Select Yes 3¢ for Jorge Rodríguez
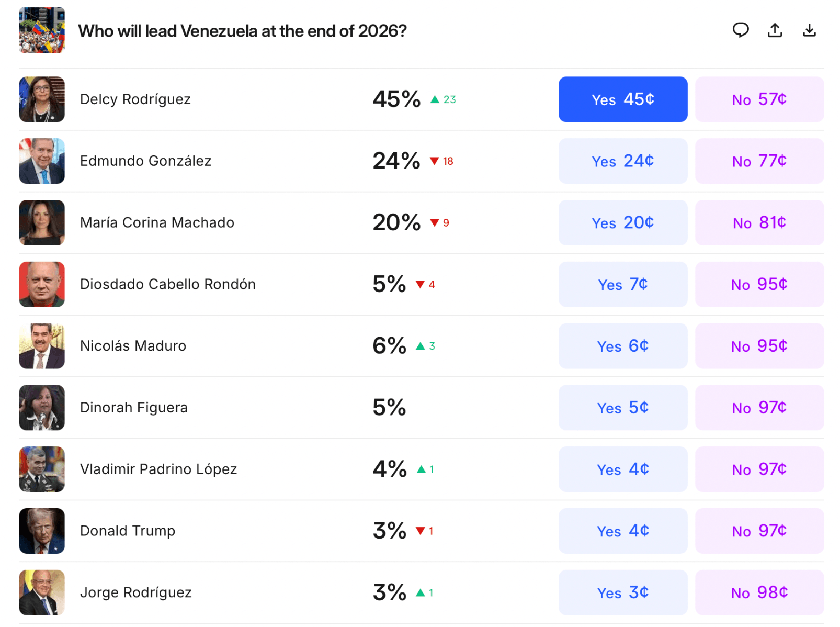840x627 pixels. (622, 592)
